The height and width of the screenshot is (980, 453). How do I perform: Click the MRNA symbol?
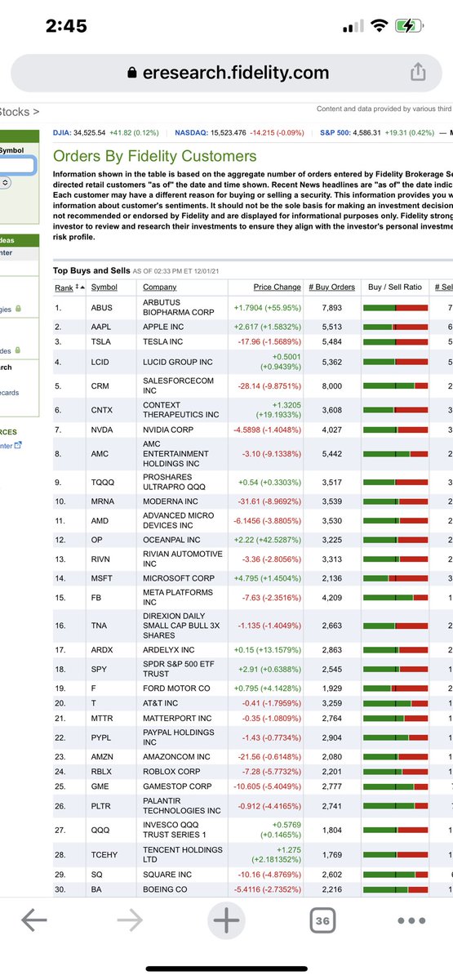(x=104, y=501)
